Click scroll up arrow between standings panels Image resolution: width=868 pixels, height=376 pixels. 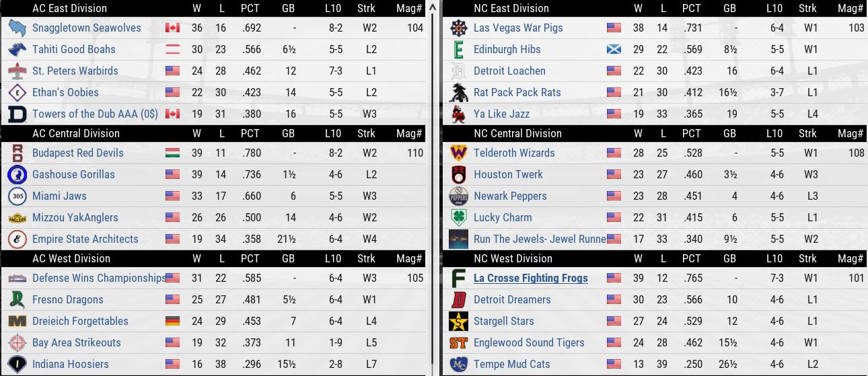tap(434, 7)
